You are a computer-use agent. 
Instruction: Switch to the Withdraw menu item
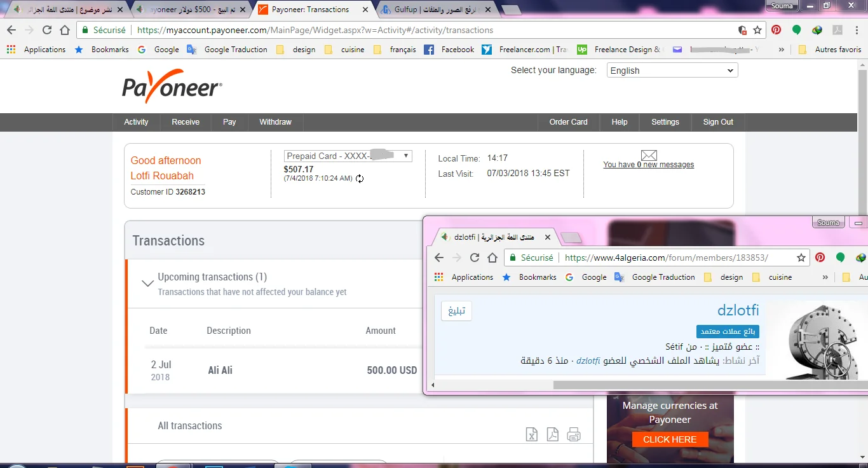tap(275, 122)
